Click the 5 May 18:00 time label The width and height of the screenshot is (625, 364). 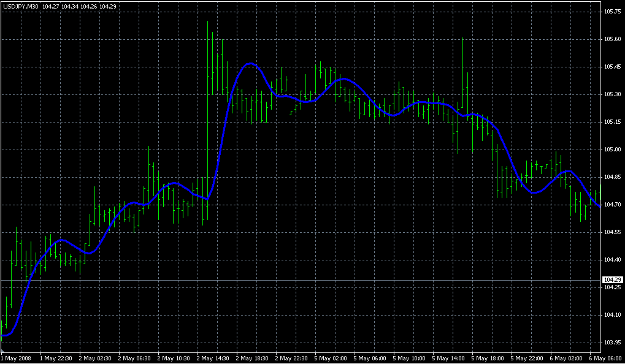[488, 358]
